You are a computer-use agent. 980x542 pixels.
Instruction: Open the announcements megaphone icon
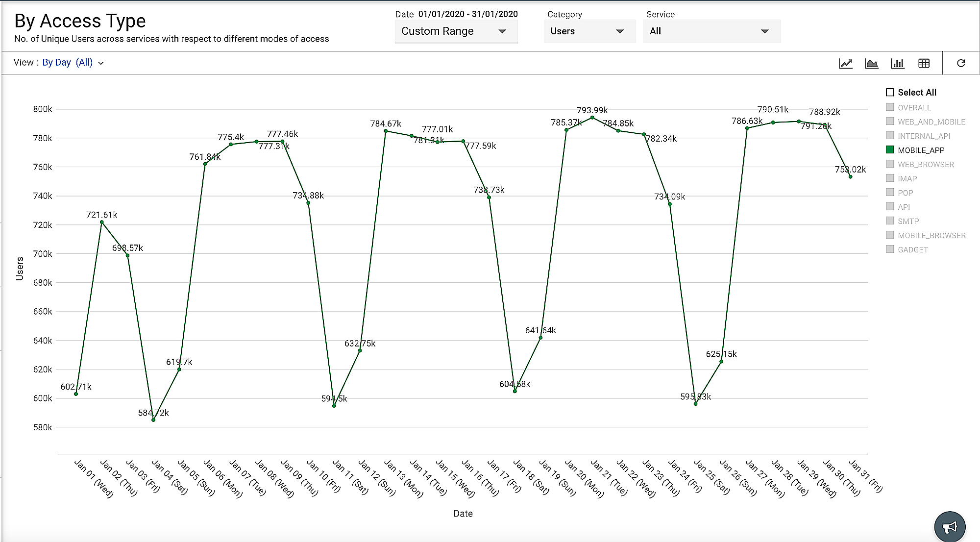[x=950, y=526]
